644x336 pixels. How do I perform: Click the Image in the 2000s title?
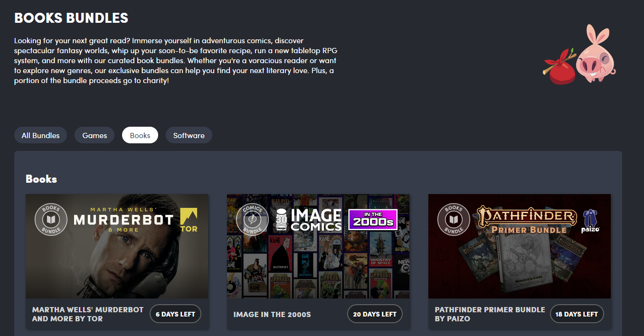click(x=272, y=314)
